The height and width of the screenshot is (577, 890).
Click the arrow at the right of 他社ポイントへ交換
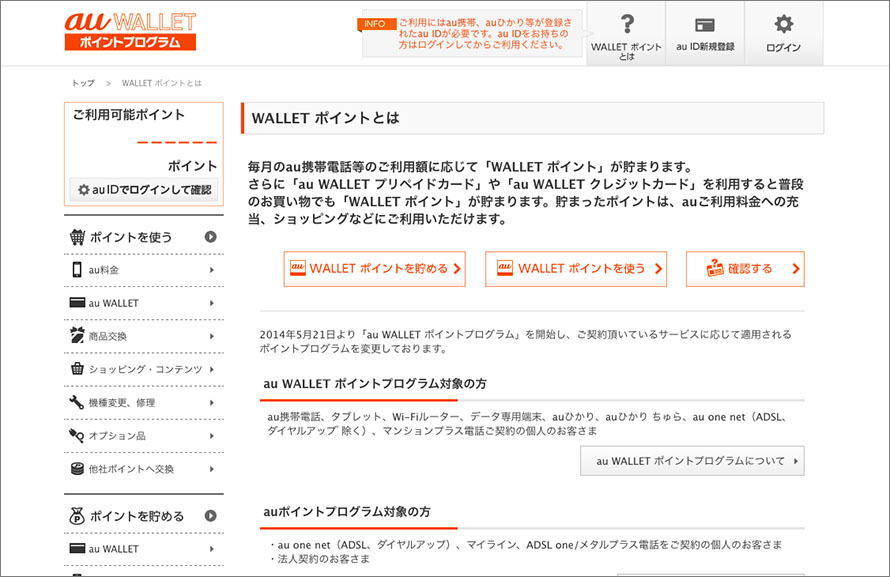[212, 469]
